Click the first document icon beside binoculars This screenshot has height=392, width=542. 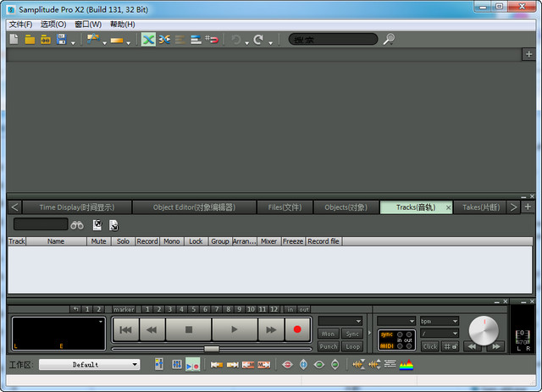pos(97,225)
